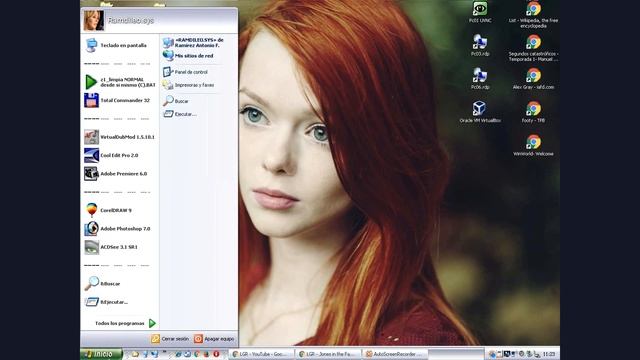Click Cerrar sesión button

pos(170,339)
